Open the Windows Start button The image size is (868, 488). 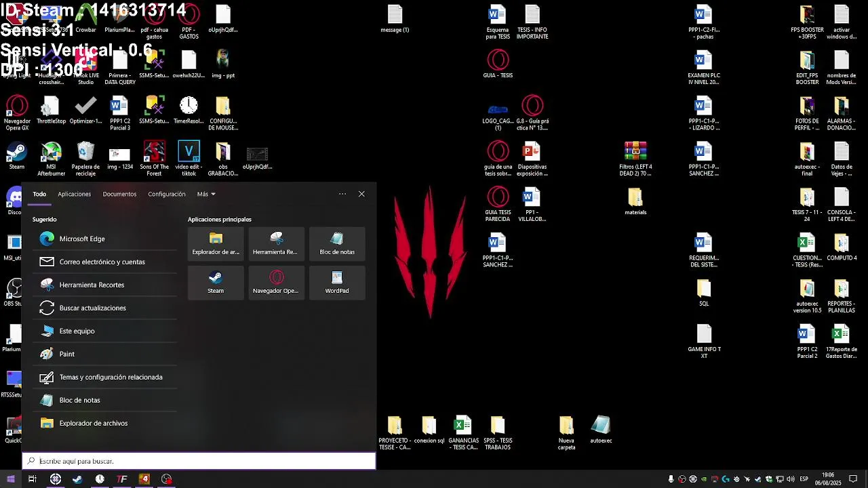(x=10, y=479)
